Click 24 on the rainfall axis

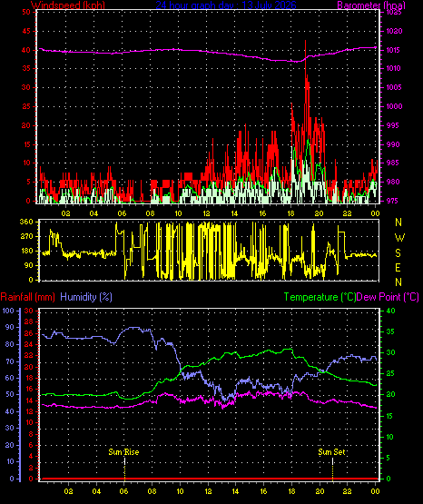tap(29, 344)
